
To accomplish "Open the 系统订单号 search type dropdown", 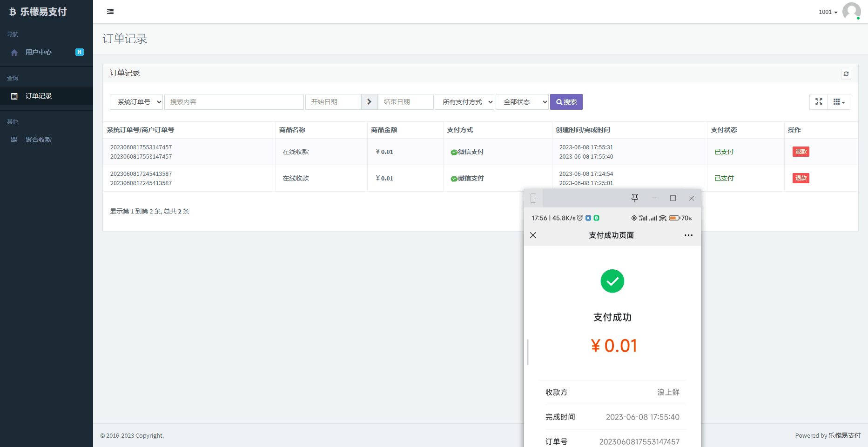I will (136, 102).
